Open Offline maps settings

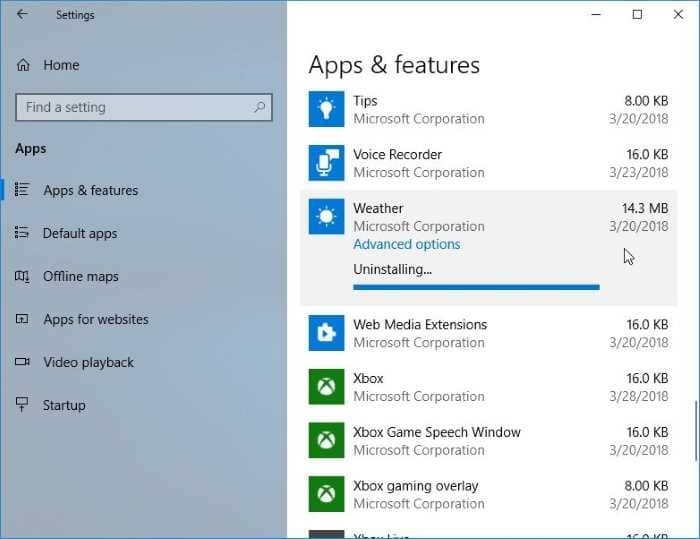tap(80, 276)
